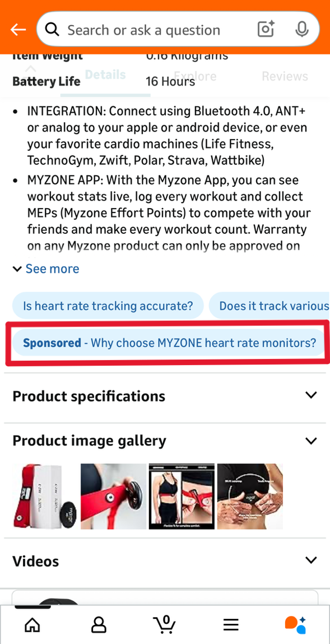Open image search with the camera icon
The width and height of the screenshot is (330, 644).
[265, 29]
